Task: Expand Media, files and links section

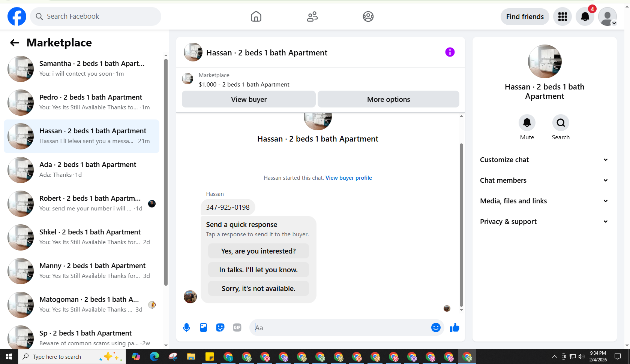Action: click(544, 201)
